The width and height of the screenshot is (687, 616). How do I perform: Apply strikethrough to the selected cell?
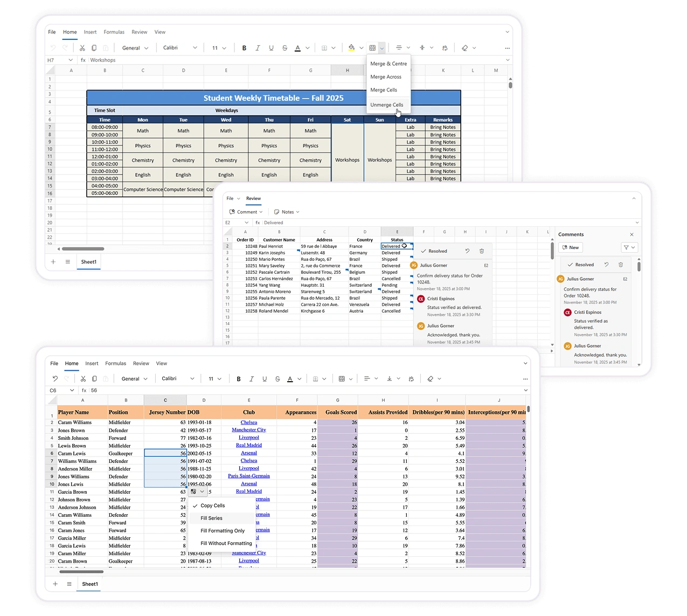point(284,47)
